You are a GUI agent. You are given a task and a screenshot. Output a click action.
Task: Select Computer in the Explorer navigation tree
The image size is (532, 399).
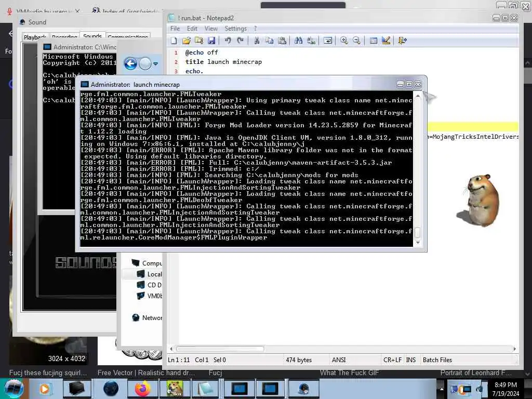pos(147,263)
